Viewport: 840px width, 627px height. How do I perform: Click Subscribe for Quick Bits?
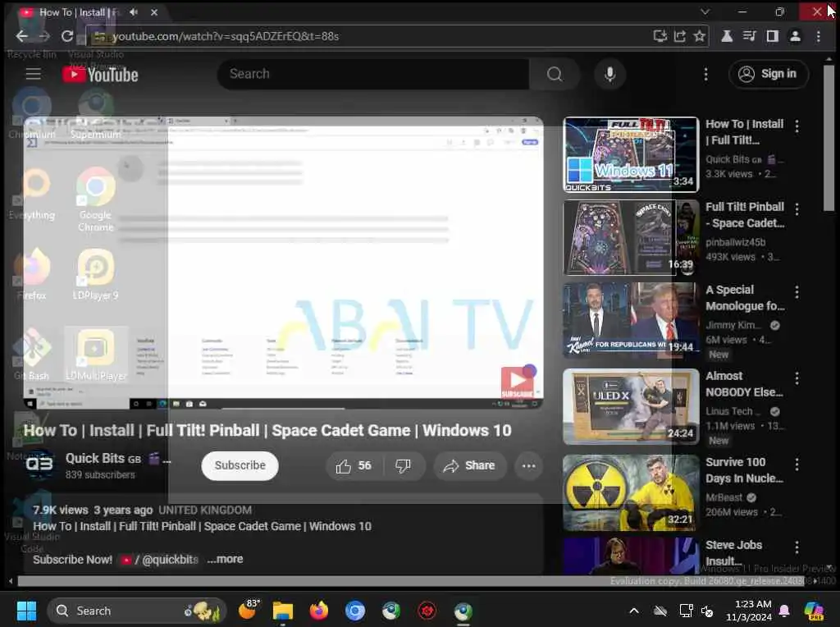point(240,465)
